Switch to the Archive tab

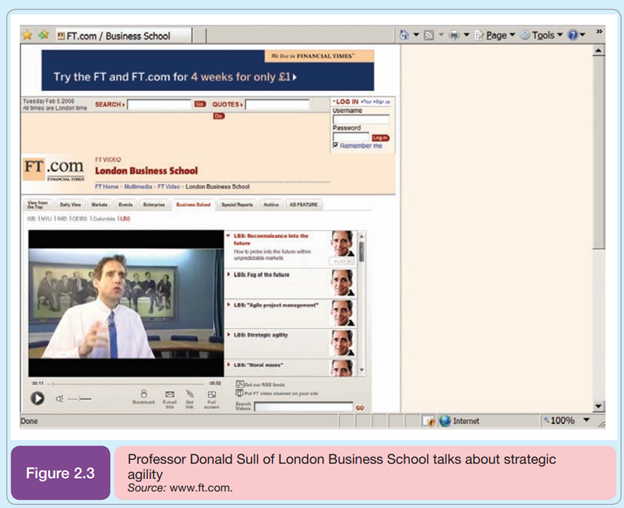tap(271, 204)
